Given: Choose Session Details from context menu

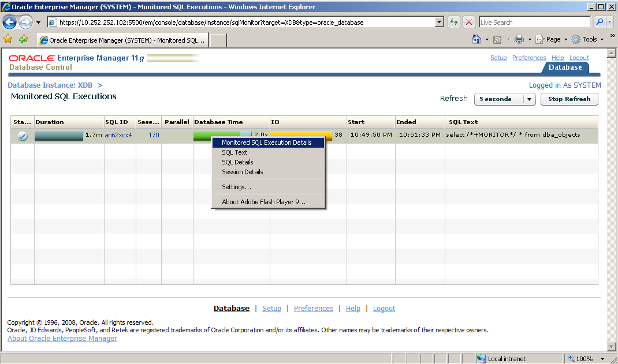Looking at the screenshot, I should click(269, 172).
